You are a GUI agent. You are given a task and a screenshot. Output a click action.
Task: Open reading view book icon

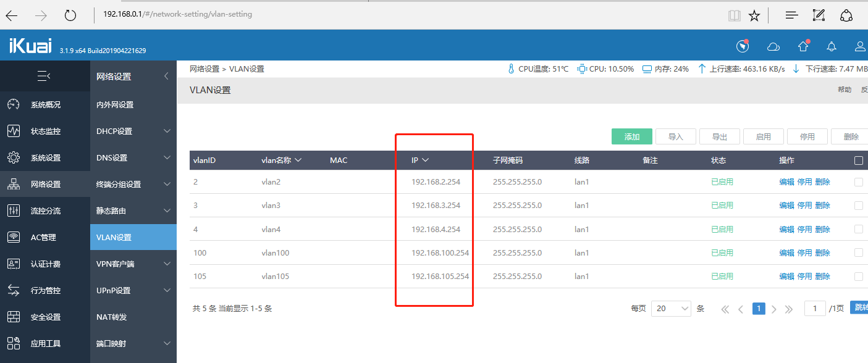click(x=734, y=15)
